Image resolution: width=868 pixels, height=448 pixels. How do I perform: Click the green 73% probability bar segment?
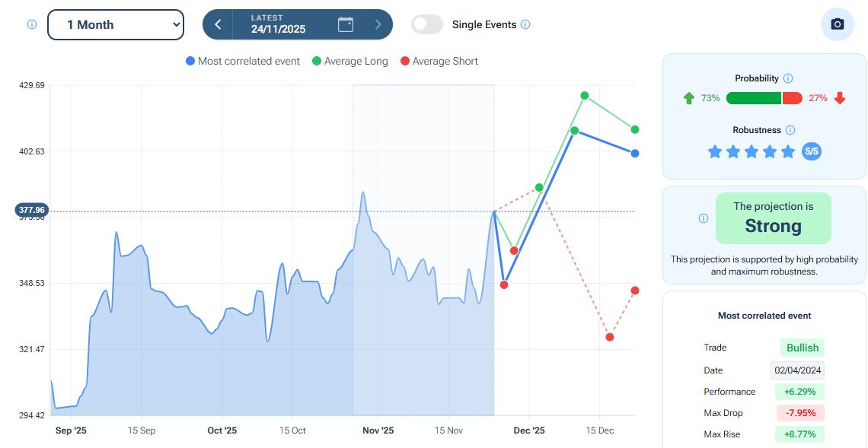[753, 98]
